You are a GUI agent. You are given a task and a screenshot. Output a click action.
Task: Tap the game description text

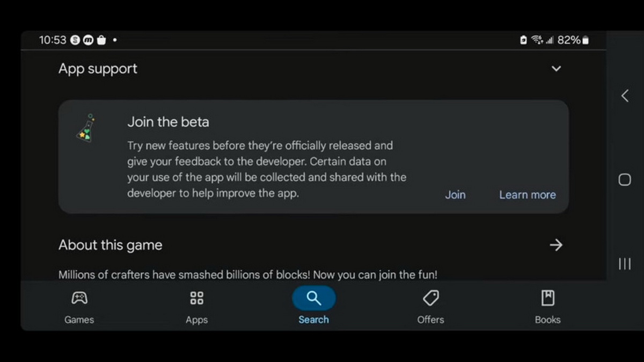[x=247, y=274]
